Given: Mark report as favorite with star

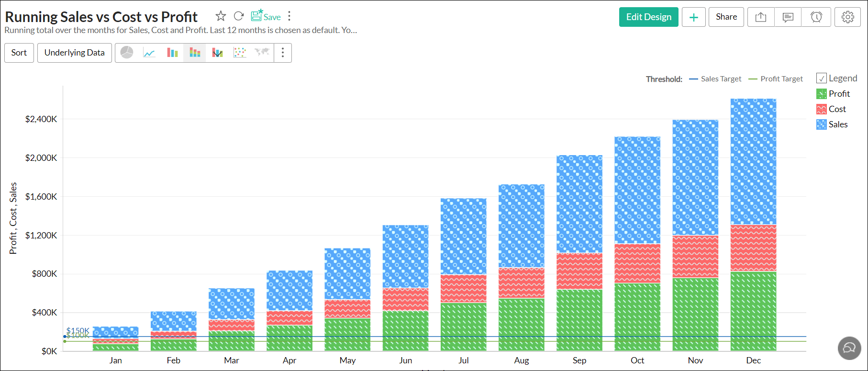Looking at the screenshot, I should point(221,16).
